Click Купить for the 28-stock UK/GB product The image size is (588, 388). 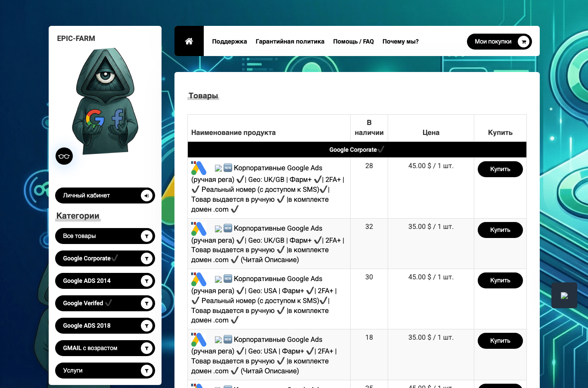500,169
